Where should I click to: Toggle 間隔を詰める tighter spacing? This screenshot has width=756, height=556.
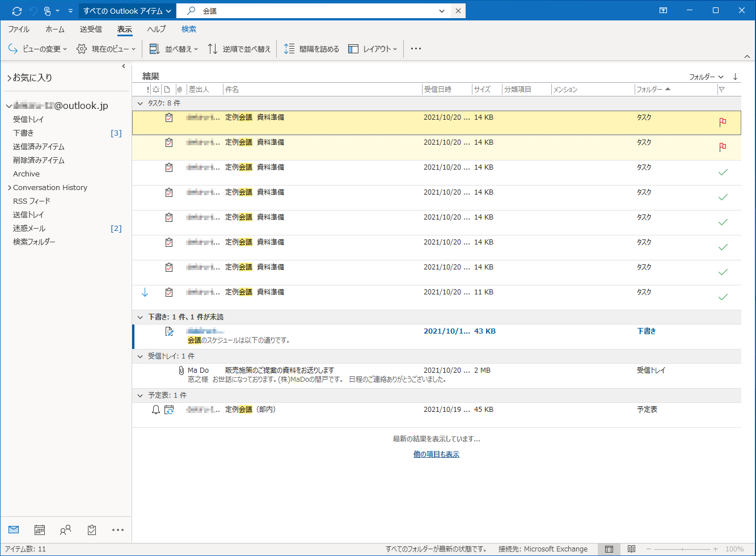(x=311, y=49)
